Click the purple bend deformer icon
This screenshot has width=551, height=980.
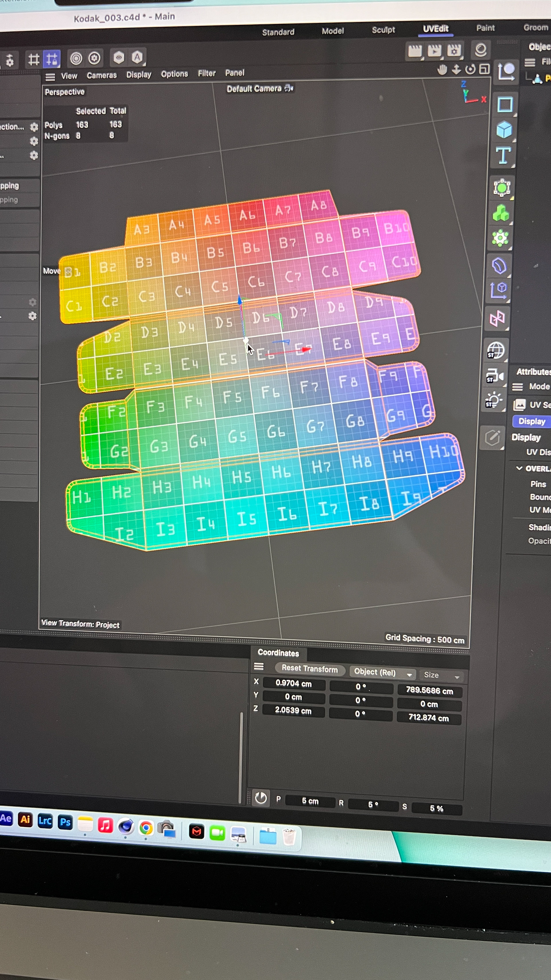[x=499, y=266]
